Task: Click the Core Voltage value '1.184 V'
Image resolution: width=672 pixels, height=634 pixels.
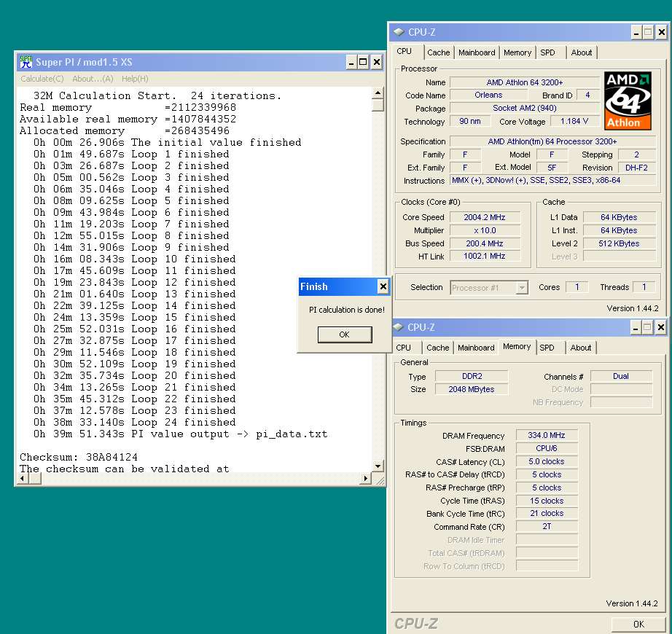Action: (574, 121)
